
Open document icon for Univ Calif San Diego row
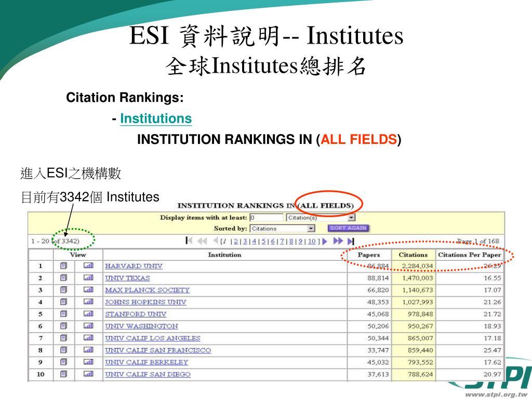click(x=63, y=374)
